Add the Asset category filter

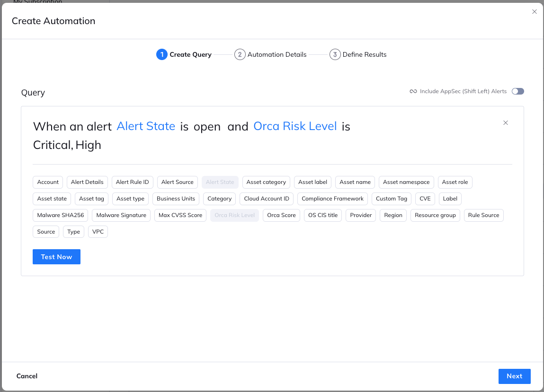266,182
